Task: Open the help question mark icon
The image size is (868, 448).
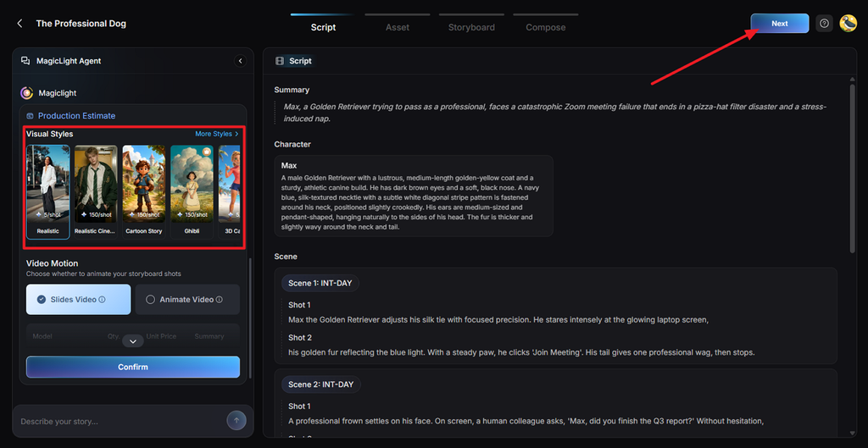Action: 824,23
